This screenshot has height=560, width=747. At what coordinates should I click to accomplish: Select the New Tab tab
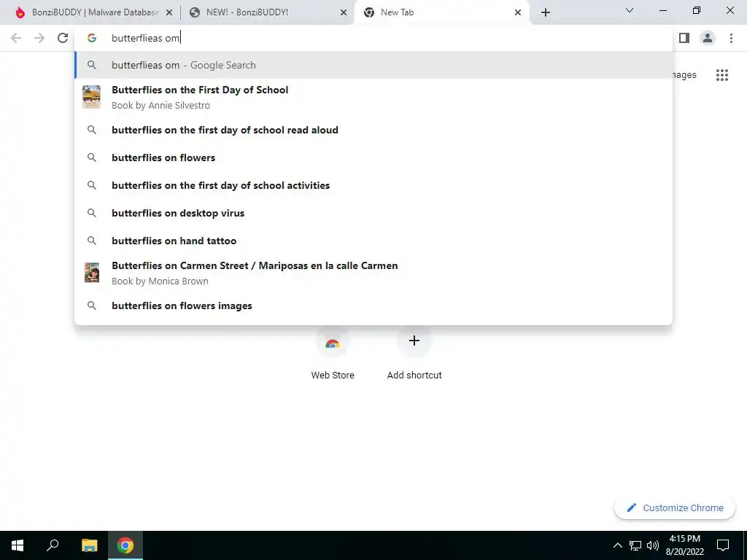pyautogui.click(x=441, y=12)
